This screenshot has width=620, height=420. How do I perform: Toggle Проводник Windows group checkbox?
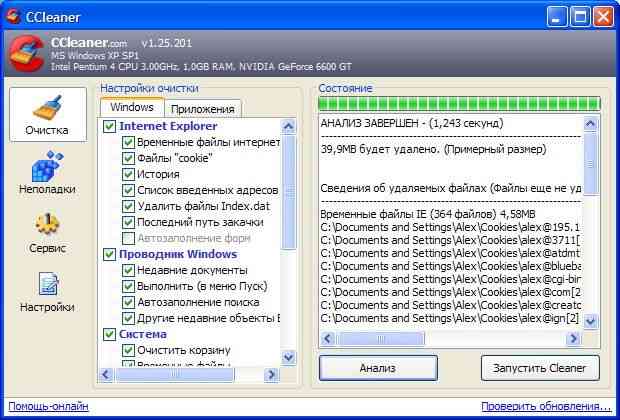click(x=110, y=254)
